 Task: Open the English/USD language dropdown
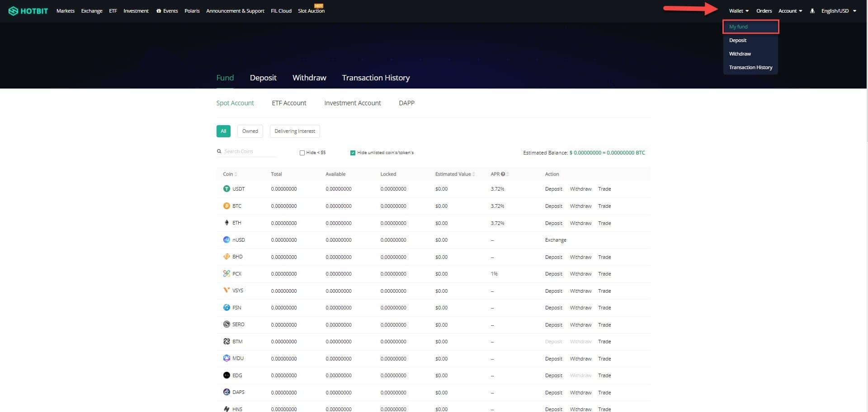pos(839,11)
